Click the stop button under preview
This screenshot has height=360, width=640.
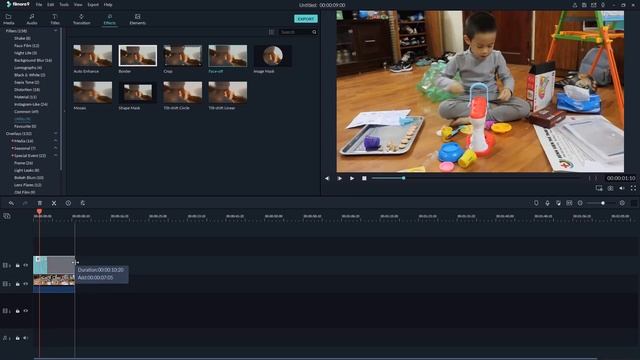(x=364, y=178)
